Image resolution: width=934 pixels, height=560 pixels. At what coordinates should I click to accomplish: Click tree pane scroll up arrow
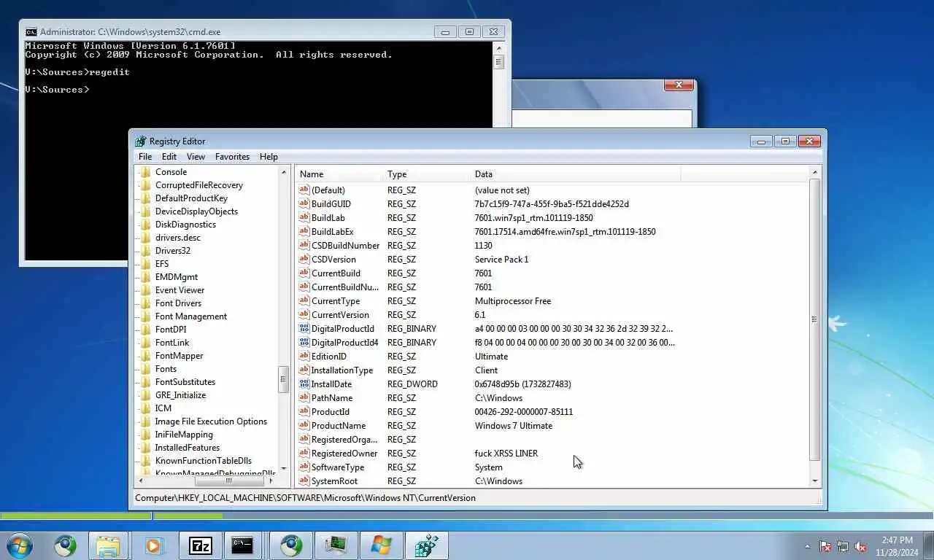click(284, 172)
